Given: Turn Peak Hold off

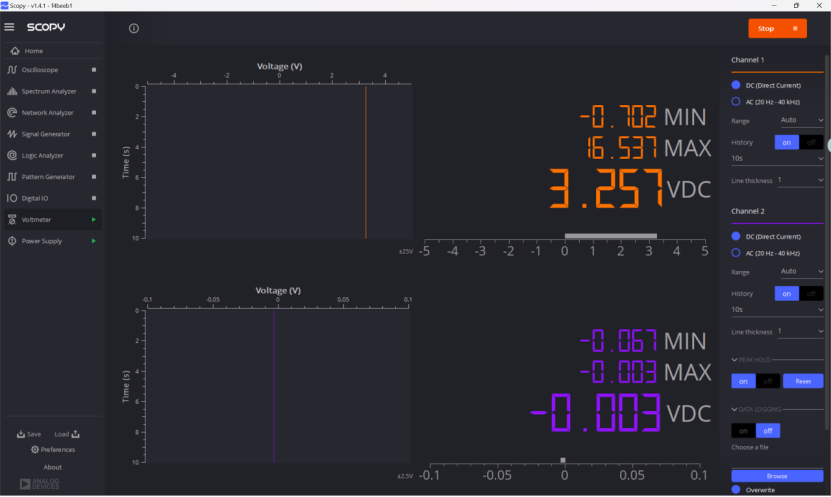Looking at the screenshot, I should [x=767, y=381].
